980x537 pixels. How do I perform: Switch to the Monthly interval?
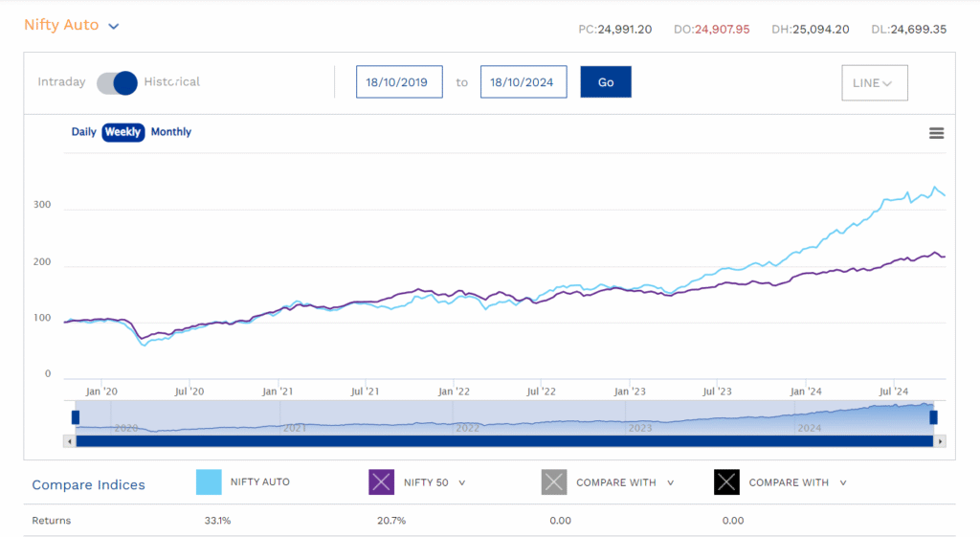171,132
